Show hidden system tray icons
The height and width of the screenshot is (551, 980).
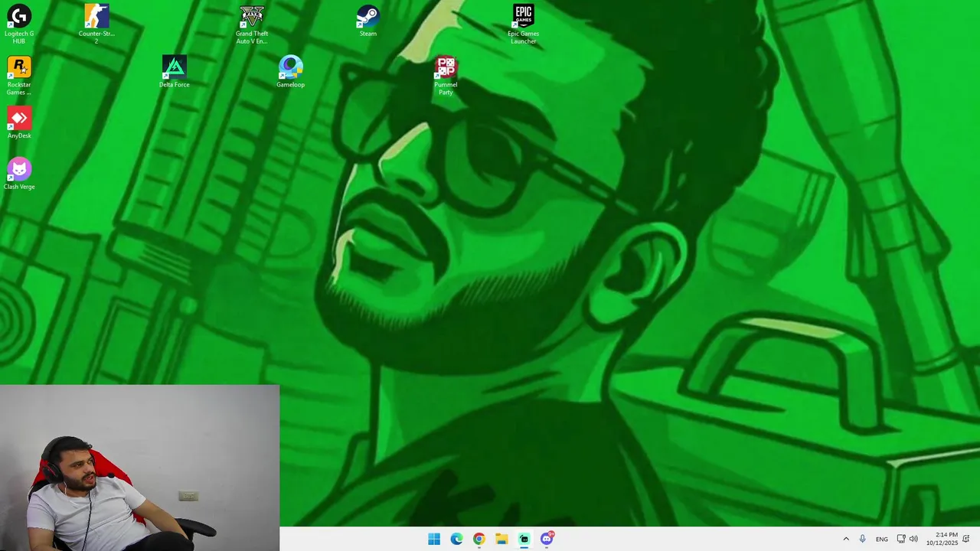(x=846, y=539)
